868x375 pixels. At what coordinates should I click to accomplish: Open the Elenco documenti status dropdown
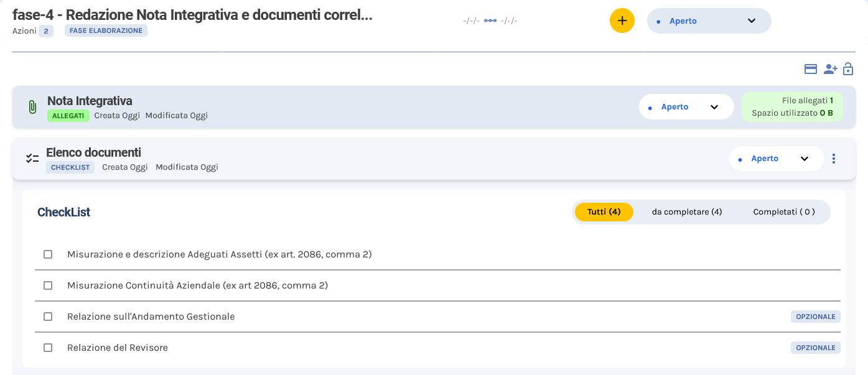(776, 159)
